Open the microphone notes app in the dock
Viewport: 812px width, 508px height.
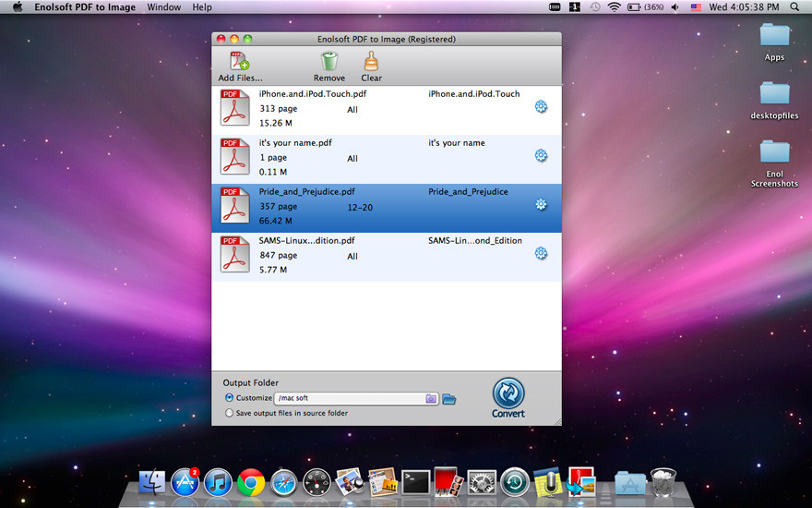click(x=548, y=482)
